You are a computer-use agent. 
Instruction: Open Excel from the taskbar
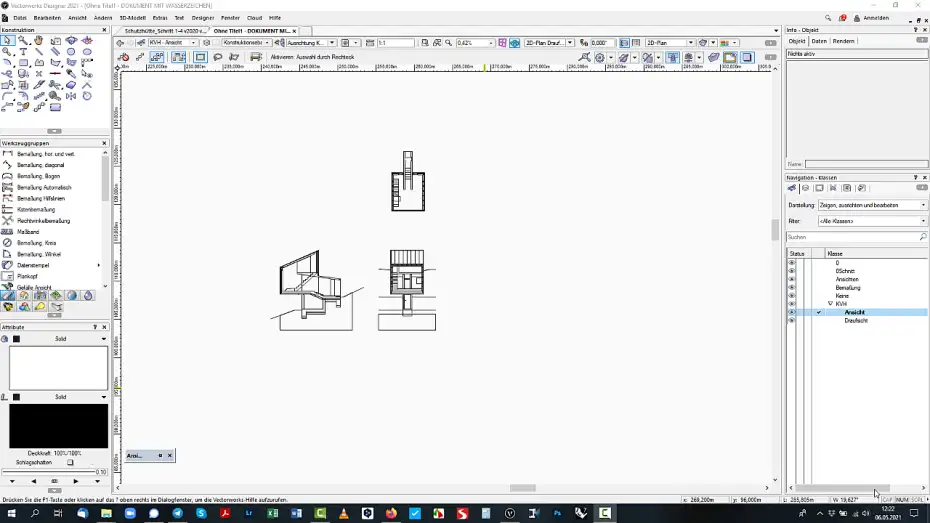pos(272,514)
